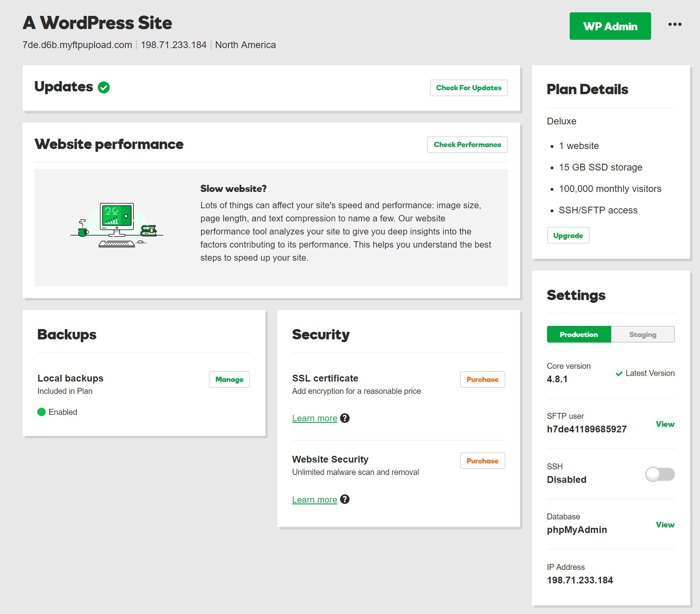700x614 pixels.
Task: Toggle the SSH switch on
Action: coord(660,474)
